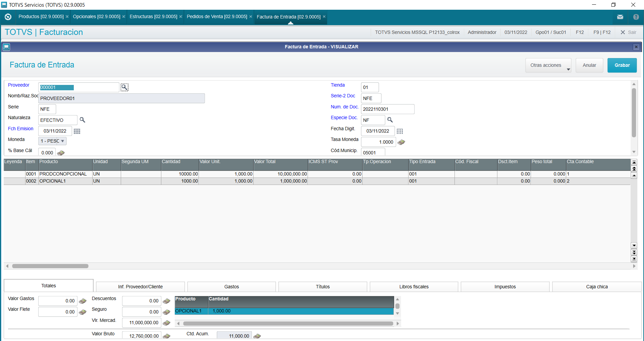Click the horizontal scrollbar of items grid
This screenshot has height=341, width=644.
pyautogui.click(x=50, y=266)
